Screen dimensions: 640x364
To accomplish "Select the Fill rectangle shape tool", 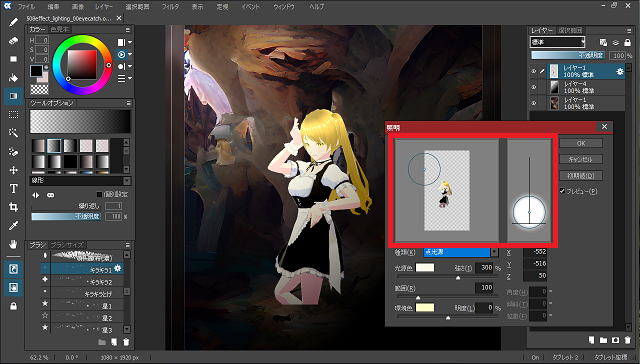I will (x=13, y=59).
